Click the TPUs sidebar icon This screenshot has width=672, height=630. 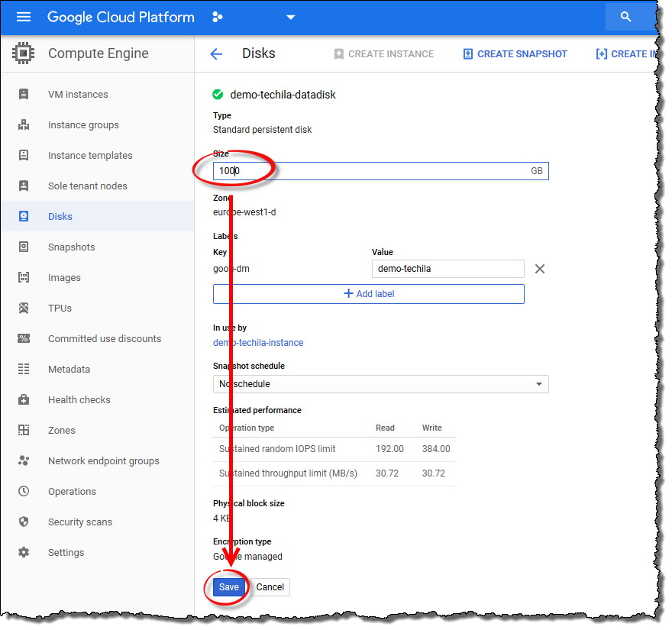24,309
